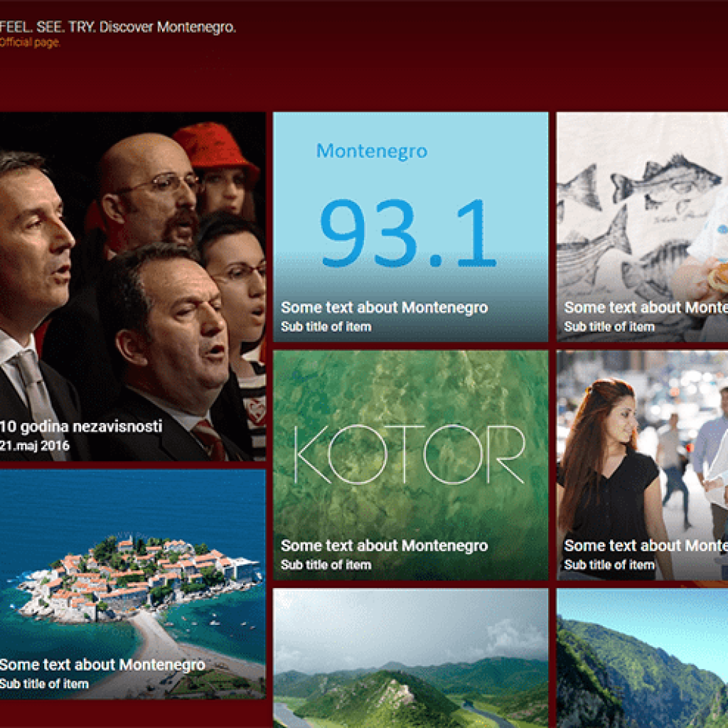The image size is (728, 728).
Task: Click 'Some text about Montenegro' on island tile
Action: (102, 665)
